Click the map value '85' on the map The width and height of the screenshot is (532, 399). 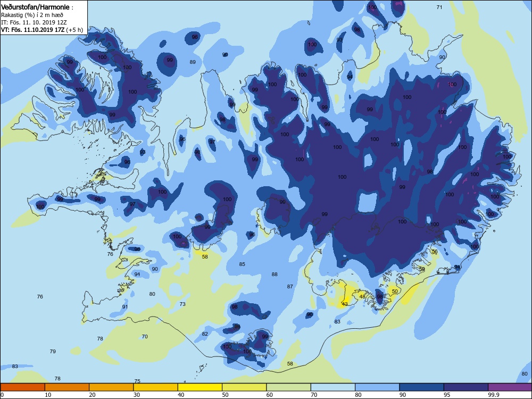pos(242,264)
